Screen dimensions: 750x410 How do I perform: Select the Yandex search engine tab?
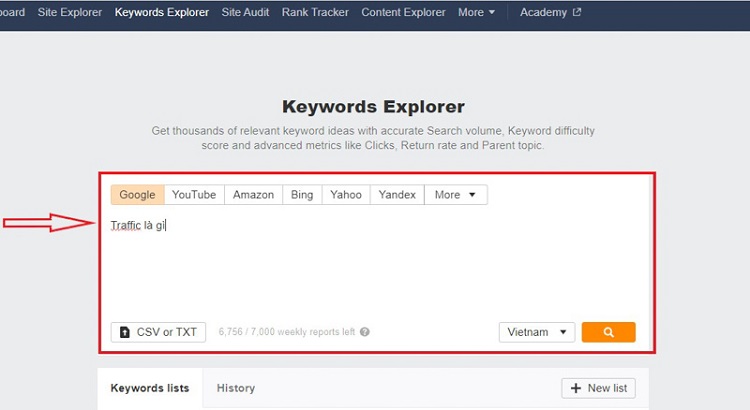coord(397,195)
